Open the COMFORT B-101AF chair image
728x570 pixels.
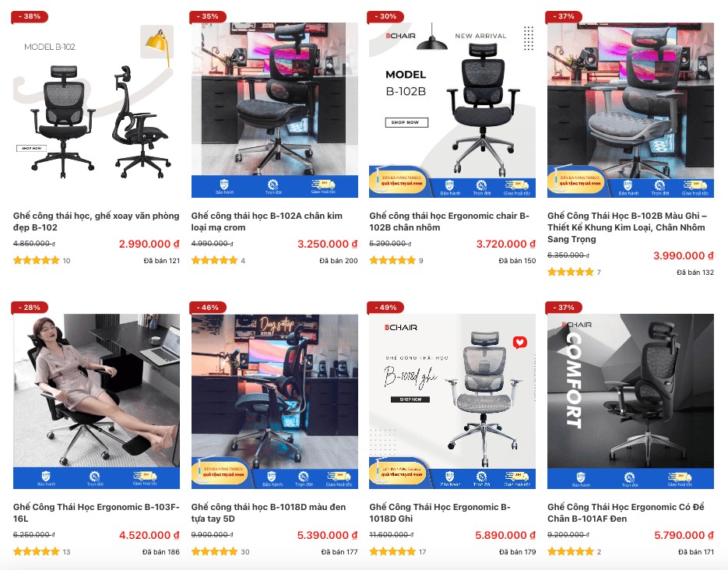[x=631, y=401]
